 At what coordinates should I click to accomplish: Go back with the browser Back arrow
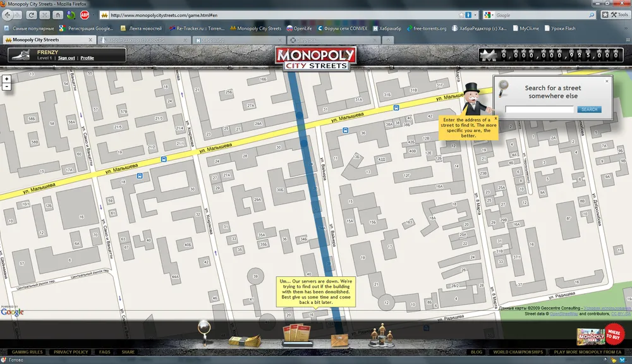[7, 15]
